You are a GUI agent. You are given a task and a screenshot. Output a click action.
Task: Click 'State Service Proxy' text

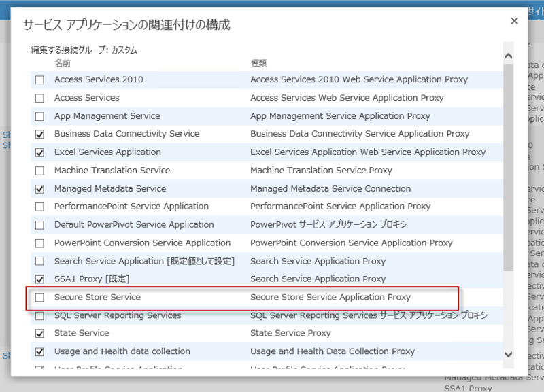290,333
